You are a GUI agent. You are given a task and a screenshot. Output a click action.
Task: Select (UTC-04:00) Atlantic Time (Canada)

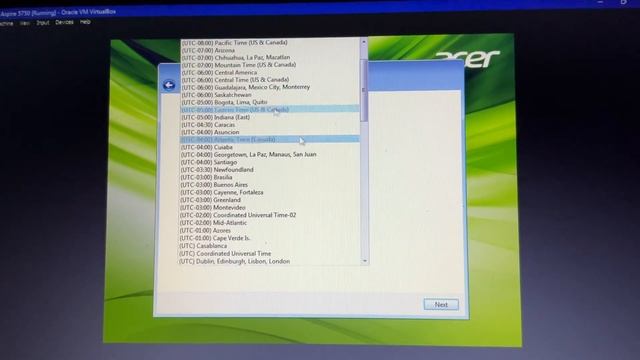coord(270,140)
